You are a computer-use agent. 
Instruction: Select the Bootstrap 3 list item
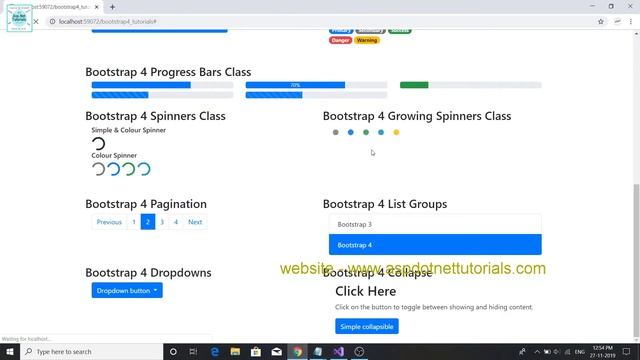point(435,224)
